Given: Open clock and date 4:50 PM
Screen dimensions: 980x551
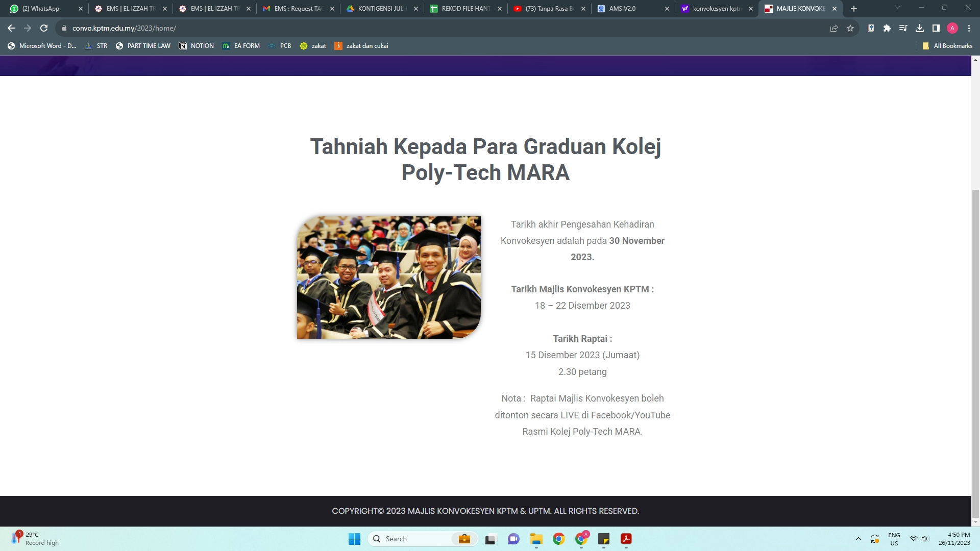Looking at the screenshot, I should 954,539.
